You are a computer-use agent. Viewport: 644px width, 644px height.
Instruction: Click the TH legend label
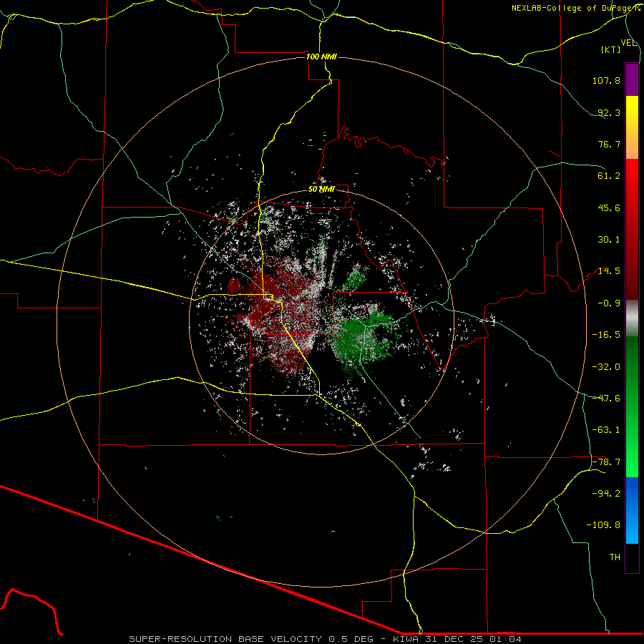point(615,557)
